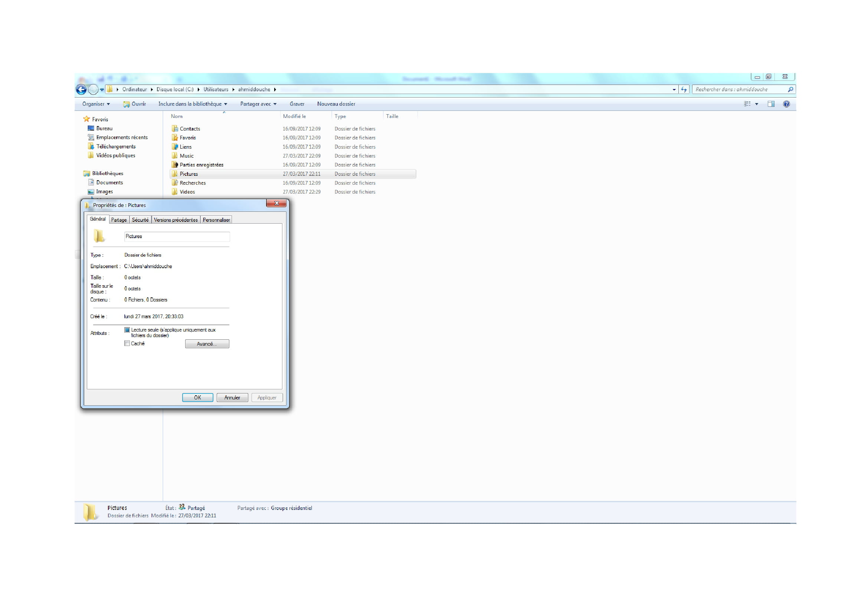The height and width of the screenshot is (613, 868).
Task: Open the recent pages dropdown beside Forward
Action: click(x=102, y=90)
